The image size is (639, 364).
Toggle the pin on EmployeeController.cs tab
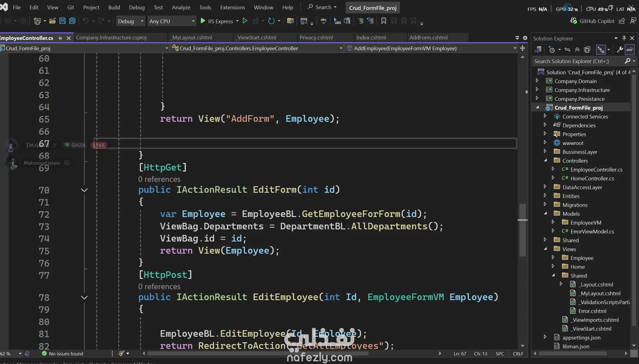(60, 38)
